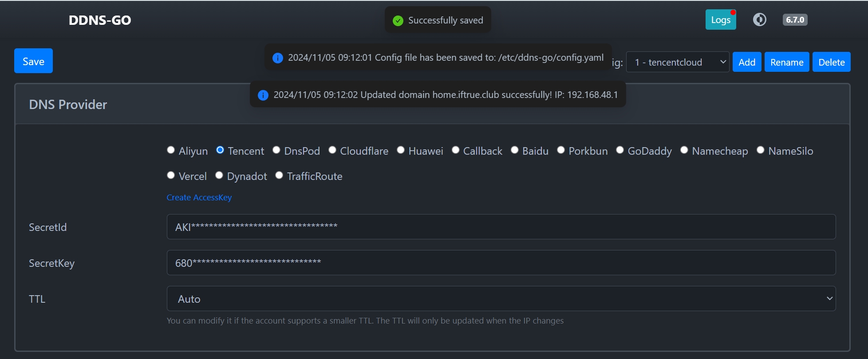868x359 pixels.
Task: Expand the TTL Auto dropdown
Action: (501, 299)
